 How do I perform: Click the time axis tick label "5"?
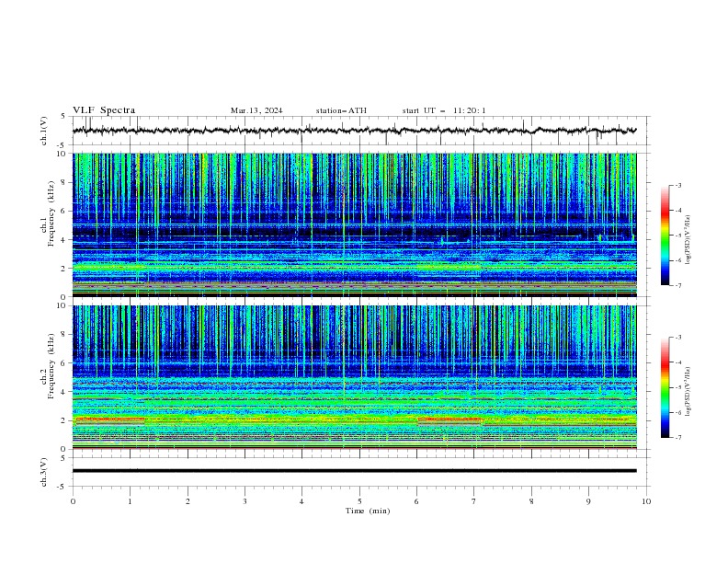pos(359,501)
